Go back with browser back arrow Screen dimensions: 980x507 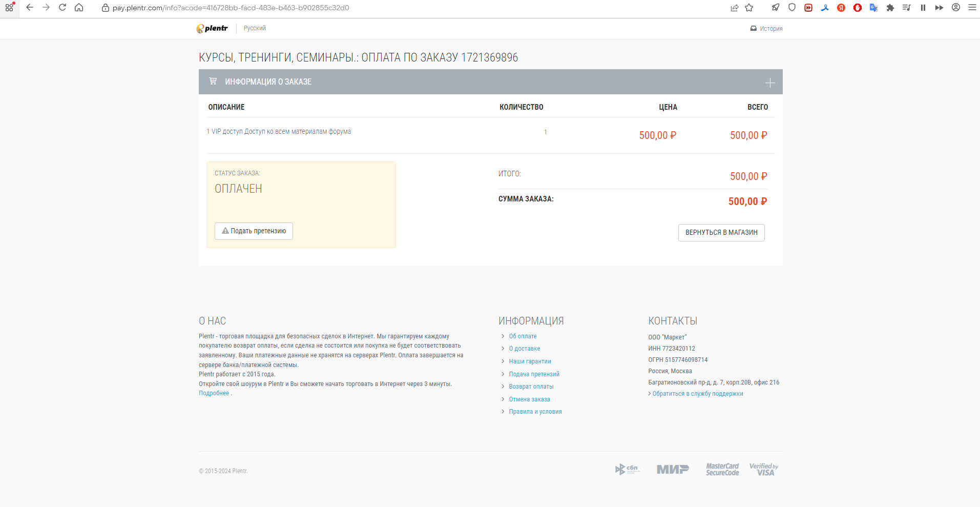[30, 8]
